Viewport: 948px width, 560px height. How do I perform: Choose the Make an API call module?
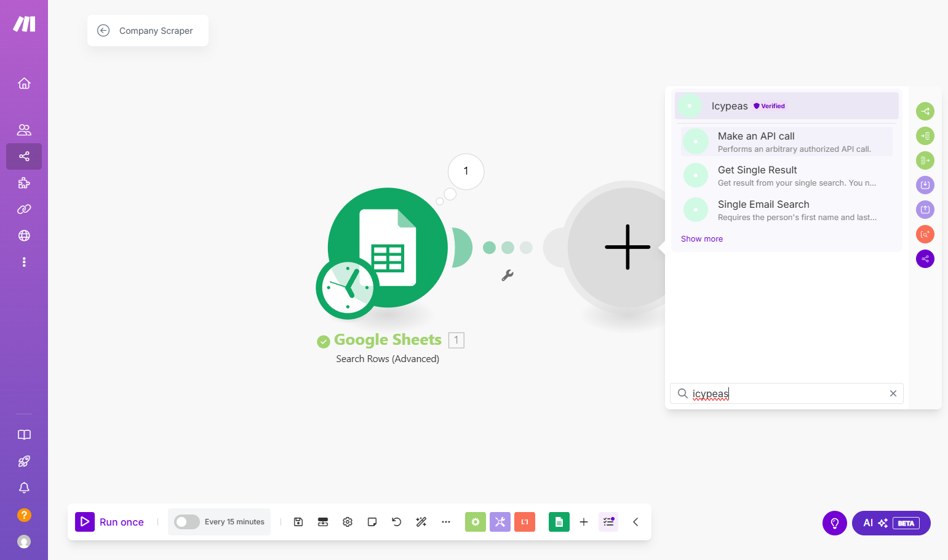(x=787, y=141)
